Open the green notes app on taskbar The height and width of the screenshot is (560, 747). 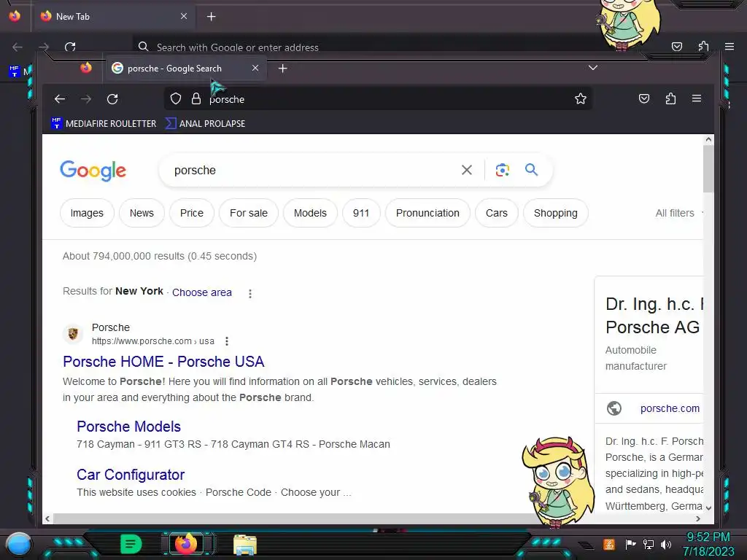[131, 544]
